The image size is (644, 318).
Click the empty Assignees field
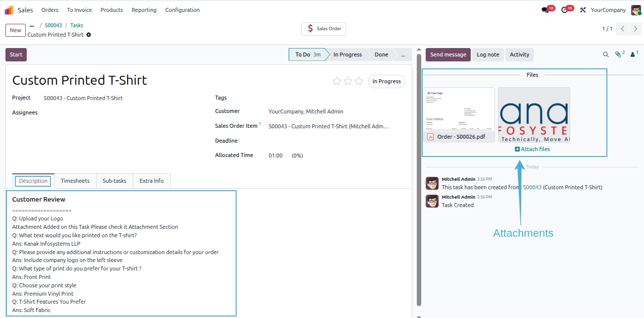124,113
